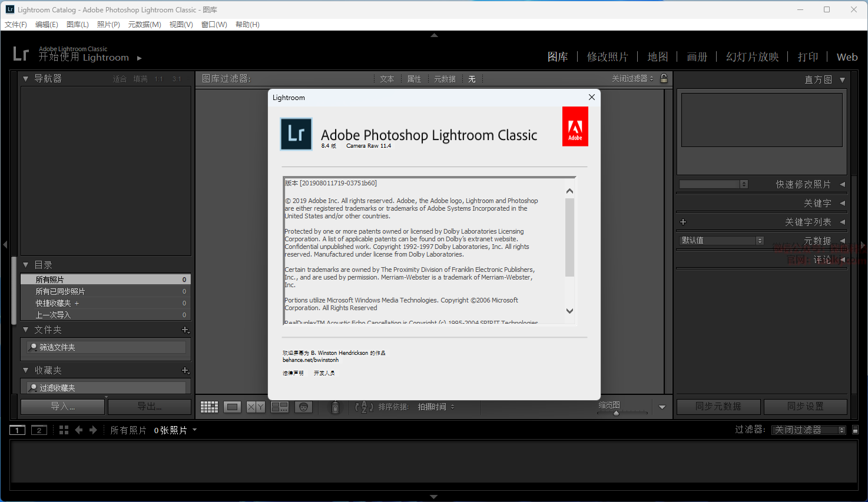Switch to Loupe view icon
The width and height of the screenshot is (868, 502).
coord(233,407)
